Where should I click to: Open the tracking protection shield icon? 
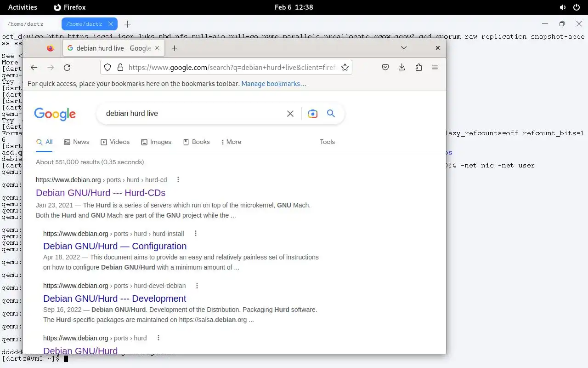107,68
